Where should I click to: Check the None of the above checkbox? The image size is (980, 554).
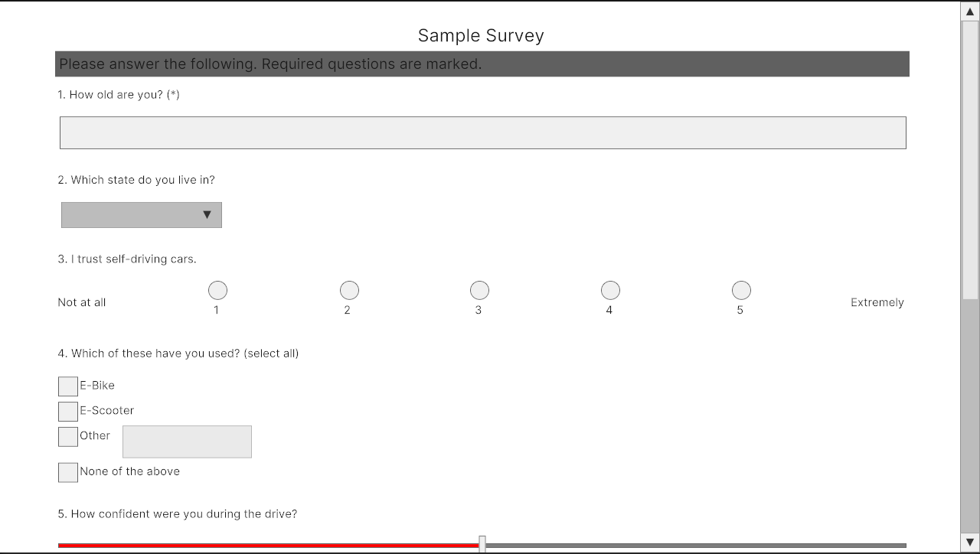(x=68, y=472)
